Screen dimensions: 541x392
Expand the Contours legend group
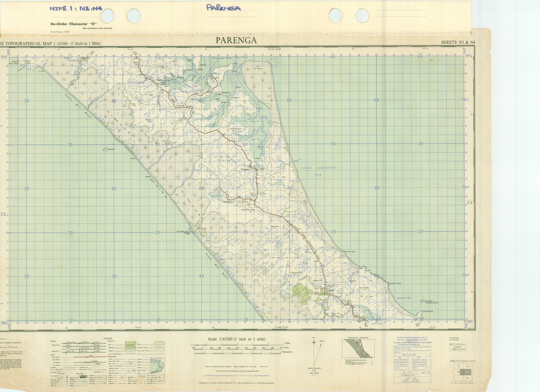[54, 372]
